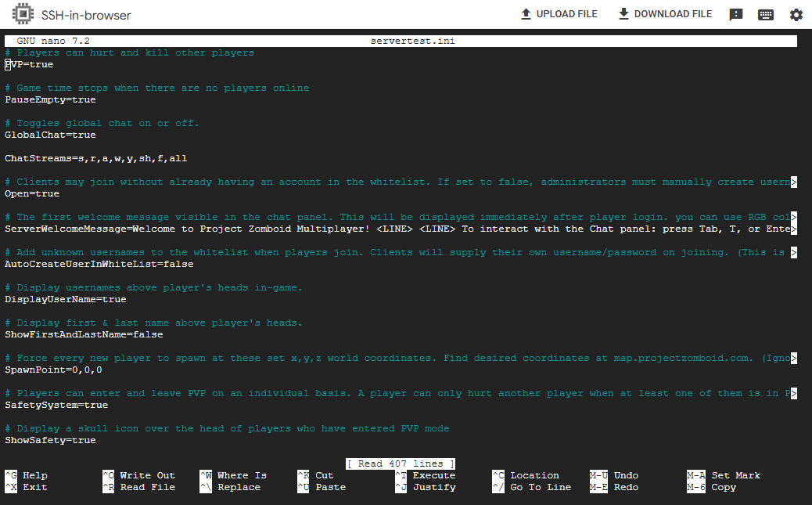This screenshot has width=812, height=505.
Task: Click the Read 407 lines status message
Action: point(401,464)
